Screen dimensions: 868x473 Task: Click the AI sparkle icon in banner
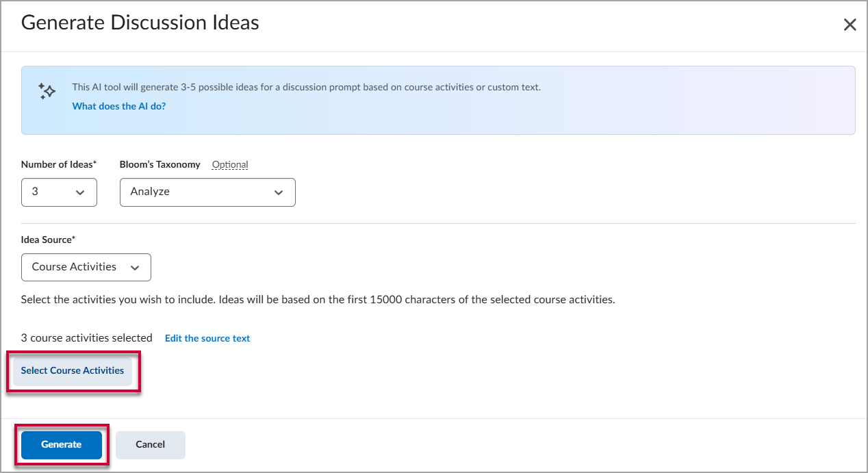[47, 92]
